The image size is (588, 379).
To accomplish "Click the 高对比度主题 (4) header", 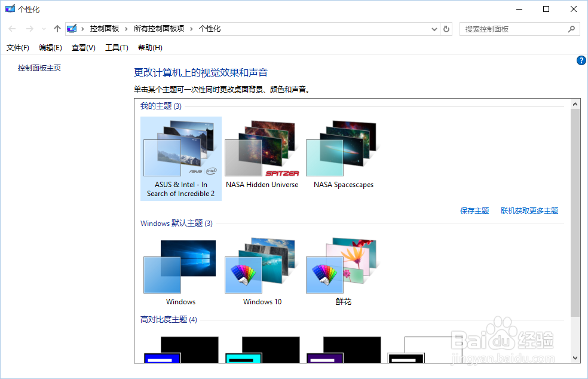I will (169, 319).
